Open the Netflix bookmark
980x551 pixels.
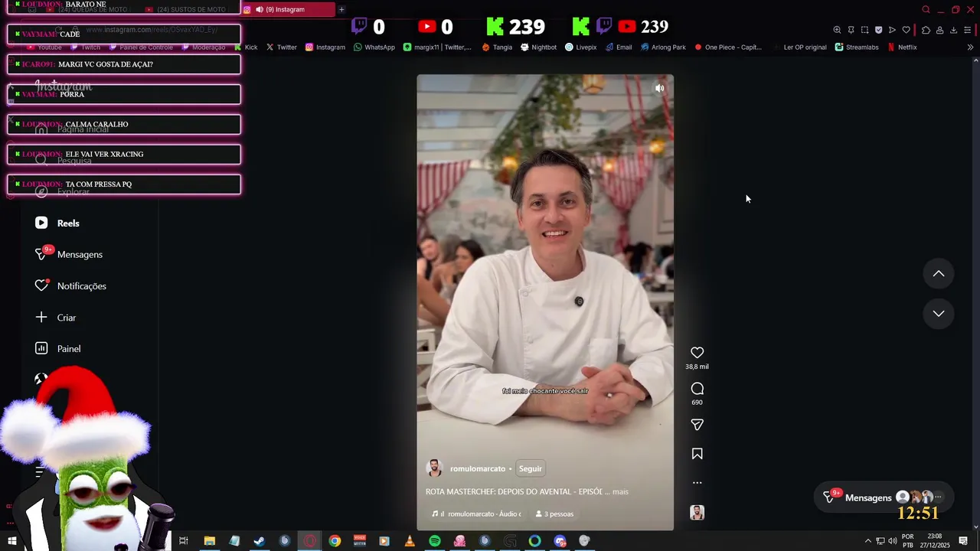pyautogui.click(x=902, y=47)
